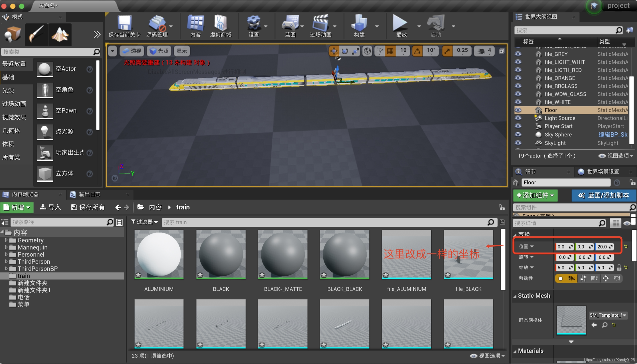Set mobility to Static (静态)
The image size is (637, 364).
(x=566, y=278)
